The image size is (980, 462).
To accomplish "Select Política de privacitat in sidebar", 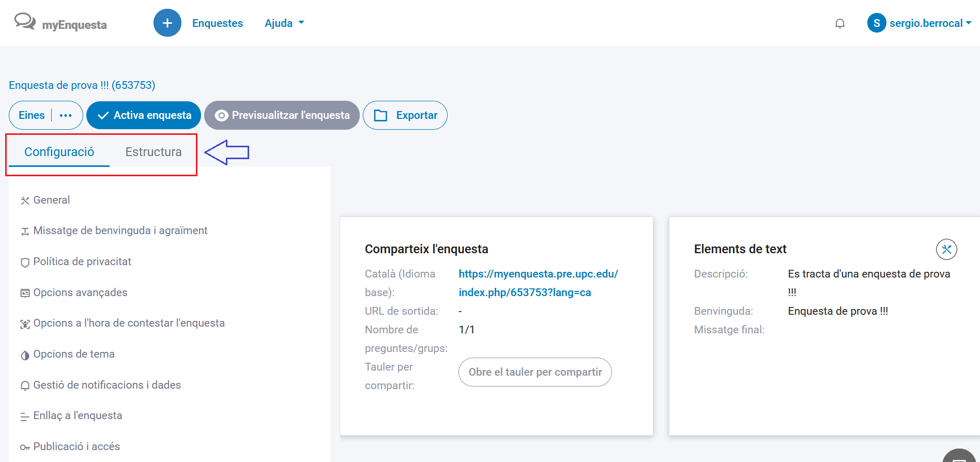I will (x=82, y=261).
